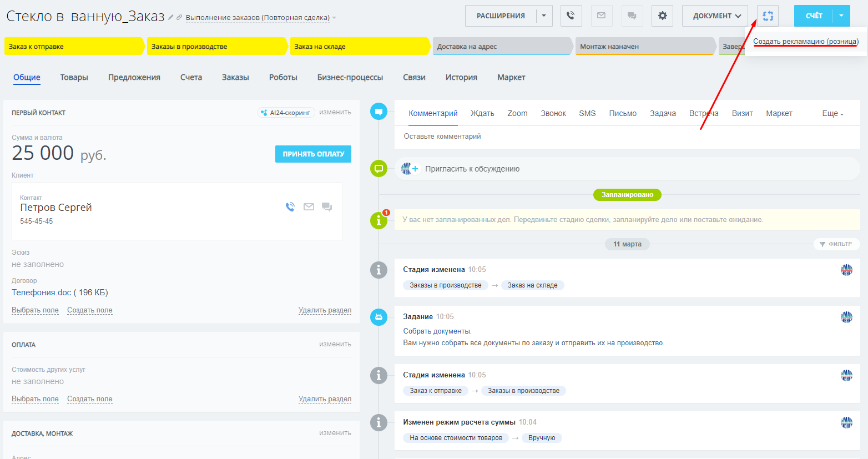Screen dimensions: 868x459
Task: Open the ДОКУМЕНТ dropdown
Action: point(715,16)
